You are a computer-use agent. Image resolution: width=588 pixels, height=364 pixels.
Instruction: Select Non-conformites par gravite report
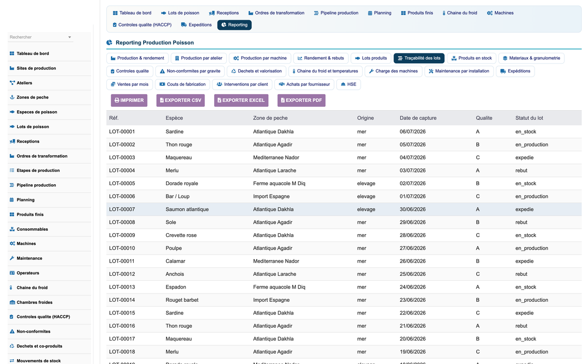click(190, 71)
